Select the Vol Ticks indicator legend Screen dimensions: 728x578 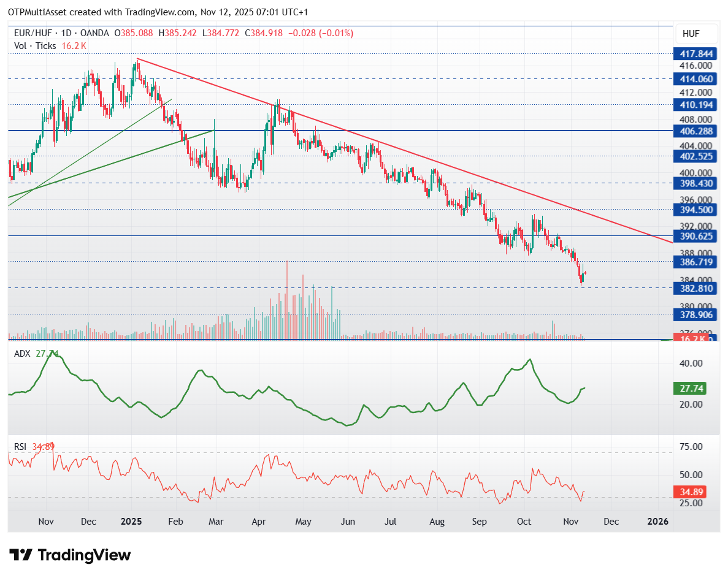click(35, 46)
